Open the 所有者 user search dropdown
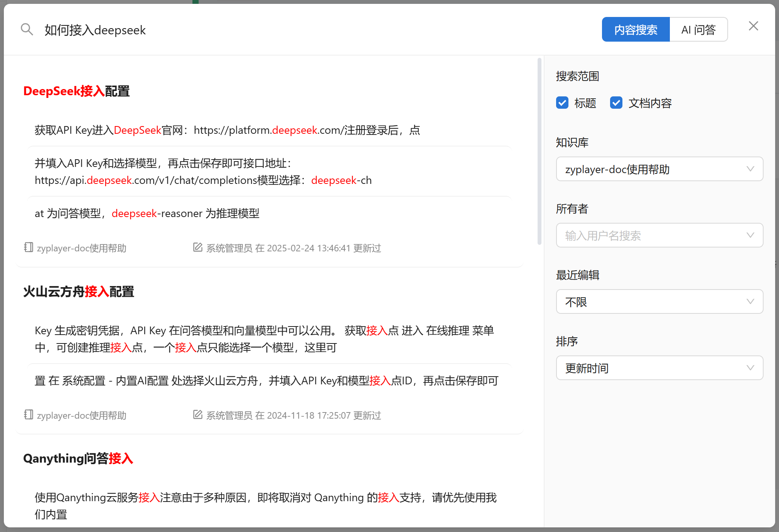 pyautogui.click(x=659, y=235)
